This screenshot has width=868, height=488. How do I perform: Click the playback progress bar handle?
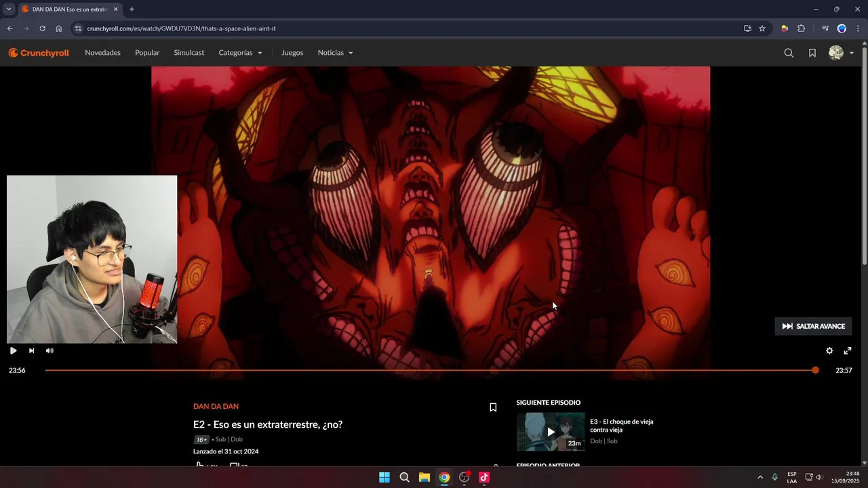tap(815, 370)
